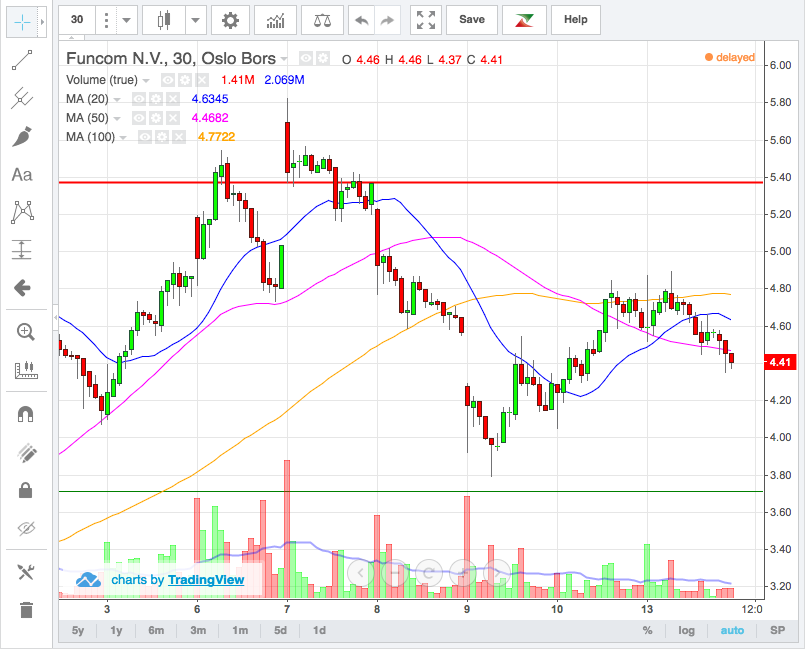Open the drawing tools wrench settings
Image resolution: width=806 pixels, height=650 pixels.
(25, 572)
